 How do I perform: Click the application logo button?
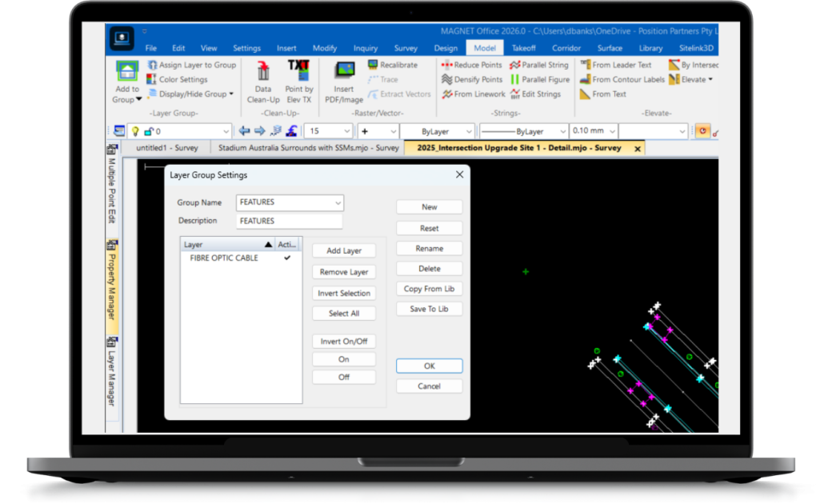pos(122,38)
